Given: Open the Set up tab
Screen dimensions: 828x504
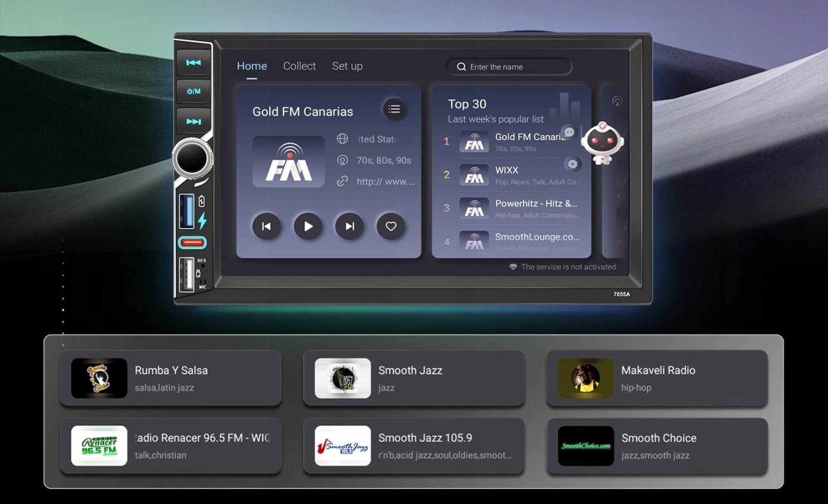Looking at the screenshot, I should [347, 66].
